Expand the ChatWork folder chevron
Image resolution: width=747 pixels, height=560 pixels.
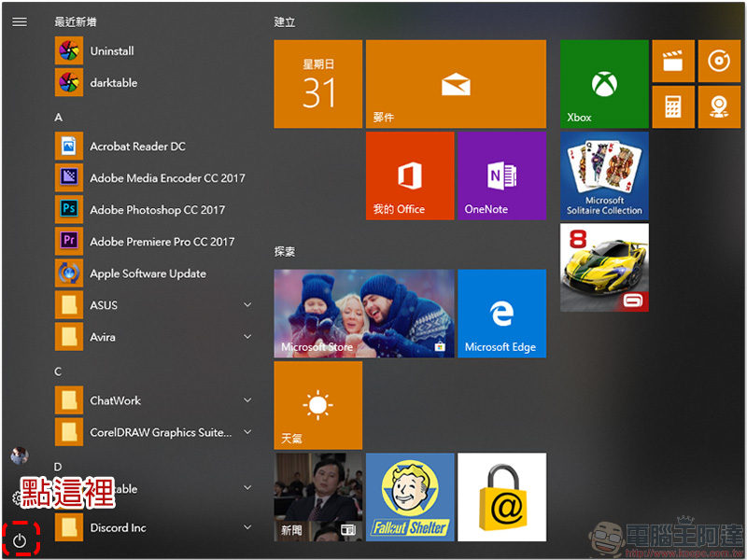tap(247, 400)
